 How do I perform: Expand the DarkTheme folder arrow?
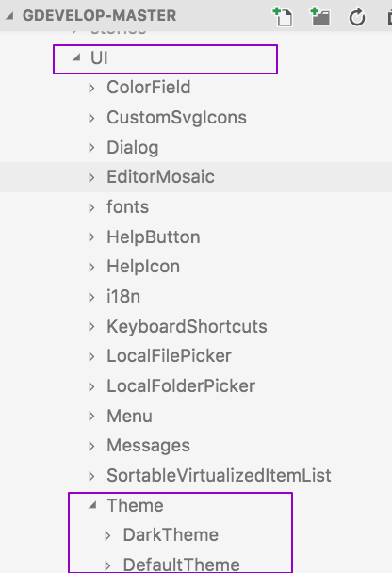click(107, 535)
